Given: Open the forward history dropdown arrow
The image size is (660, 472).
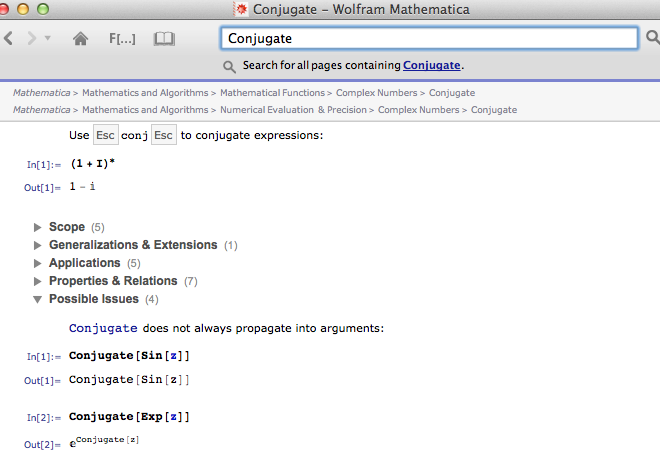Looking at the screenshot, I should click(x=48, y=38).
